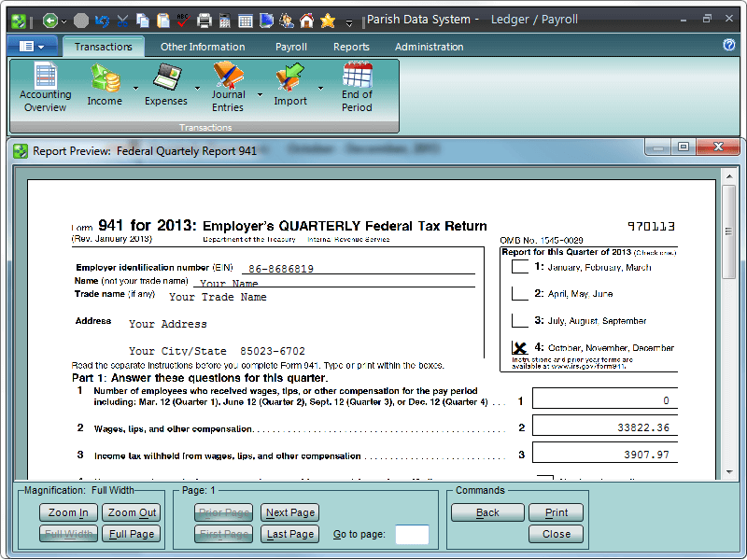This screenshot has height=560, width=747.
Task: Click the wages value 33822.36
Action: click(643, 427)
